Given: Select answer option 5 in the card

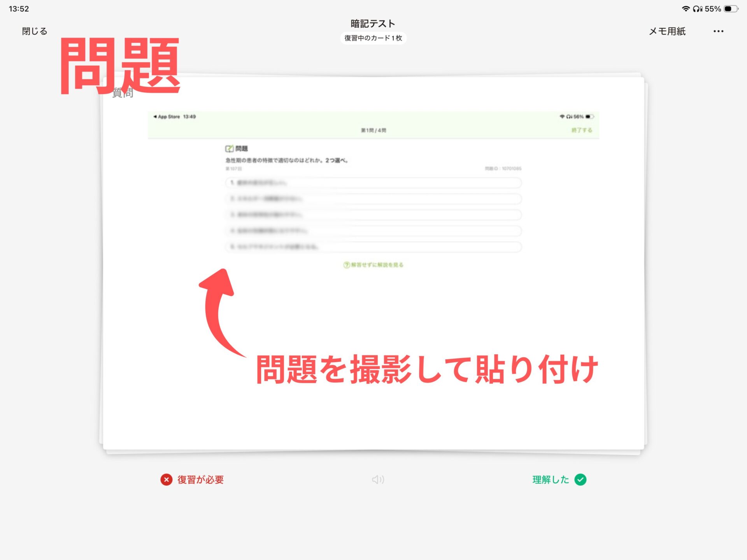Looking at the screenshot, I should [x=373, y=247].
